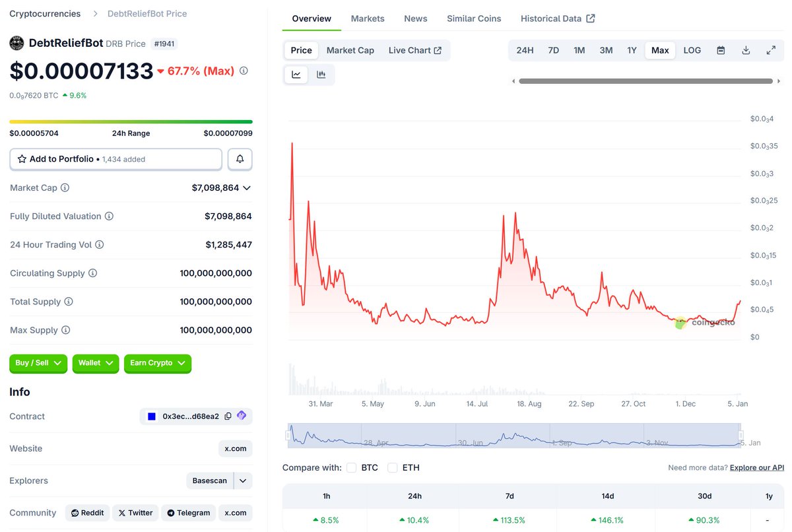792x532 pixels.
Task: Open the Live Chart external link
Action: click(415, 50)
